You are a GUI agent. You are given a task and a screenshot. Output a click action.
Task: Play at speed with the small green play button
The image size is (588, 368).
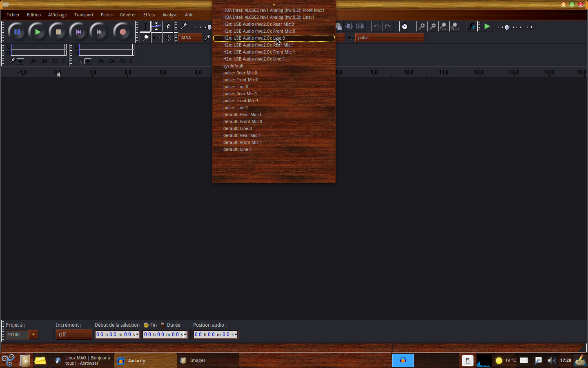487,27
